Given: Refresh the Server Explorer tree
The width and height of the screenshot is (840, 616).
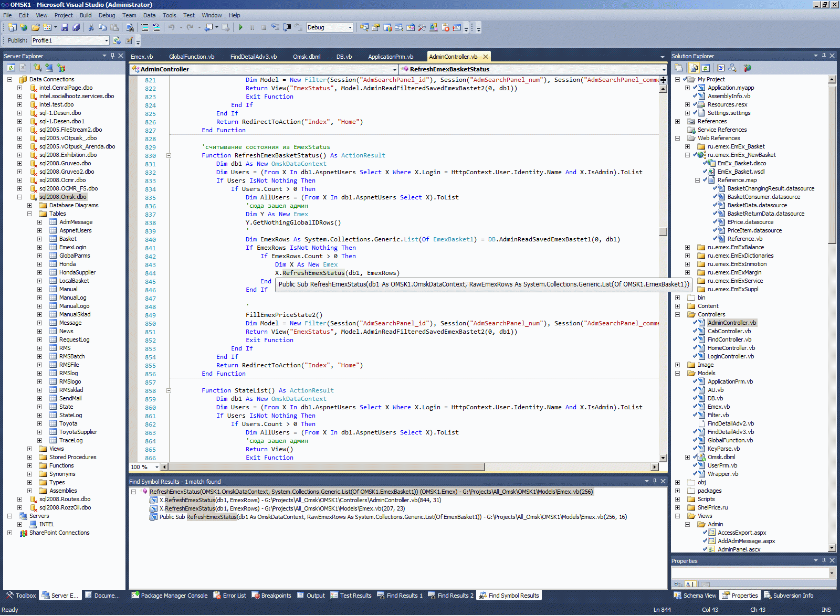Looking at the screenshot, I should tap(11, 68).
